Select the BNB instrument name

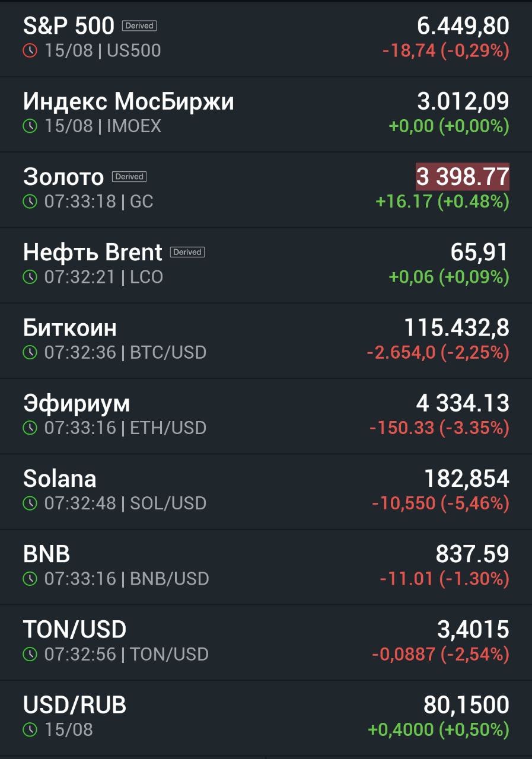(x=47, y=554)
